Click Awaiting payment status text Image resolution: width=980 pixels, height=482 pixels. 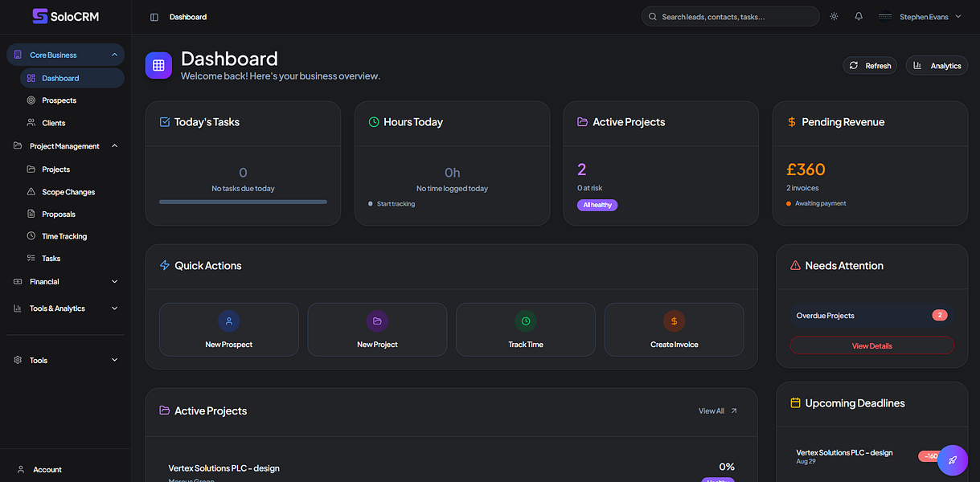click(820, 204)
